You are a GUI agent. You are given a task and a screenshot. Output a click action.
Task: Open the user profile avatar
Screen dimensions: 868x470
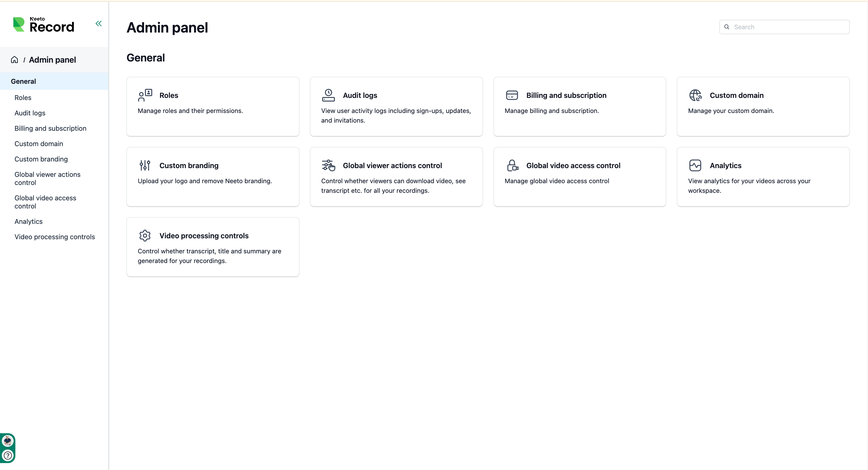(x=8, y=441)
